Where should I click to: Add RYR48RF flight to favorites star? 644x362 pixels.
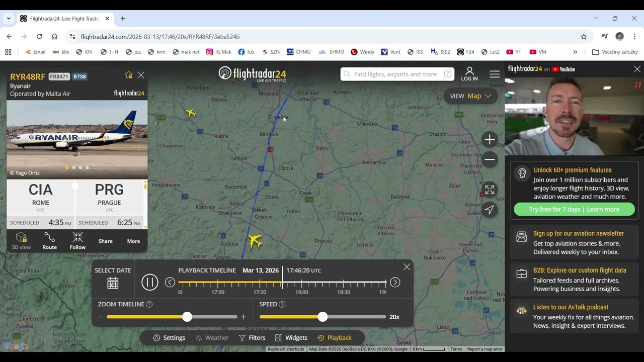129,75
